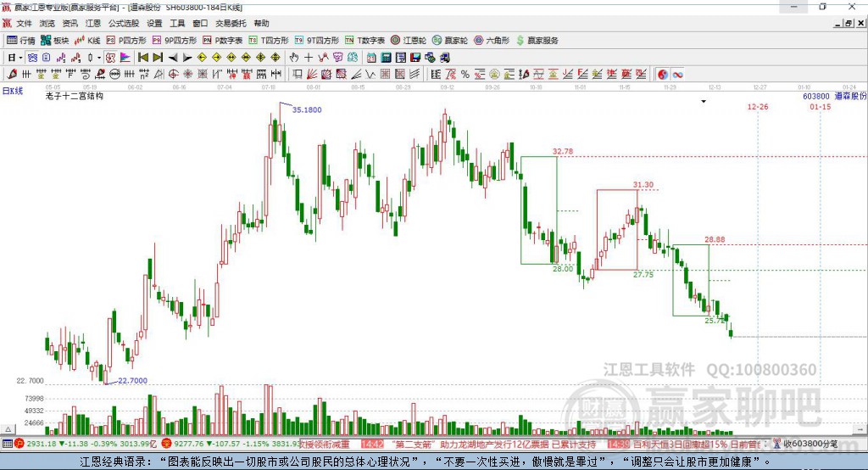Select the red pen drawing tool

pyautogui.click(x=12, y=75)
